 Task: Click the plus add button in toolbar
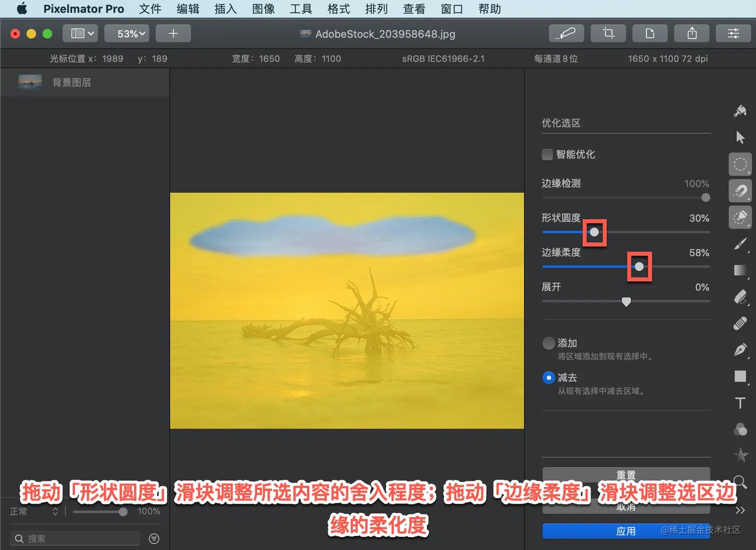point(173,34)
